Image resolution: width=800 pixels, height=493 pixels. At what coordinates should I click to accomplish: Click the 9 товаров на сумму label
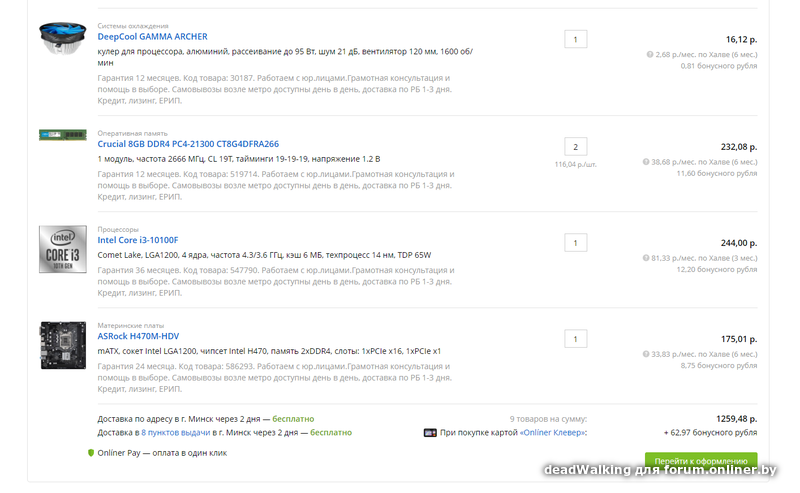tap(548, 419)
